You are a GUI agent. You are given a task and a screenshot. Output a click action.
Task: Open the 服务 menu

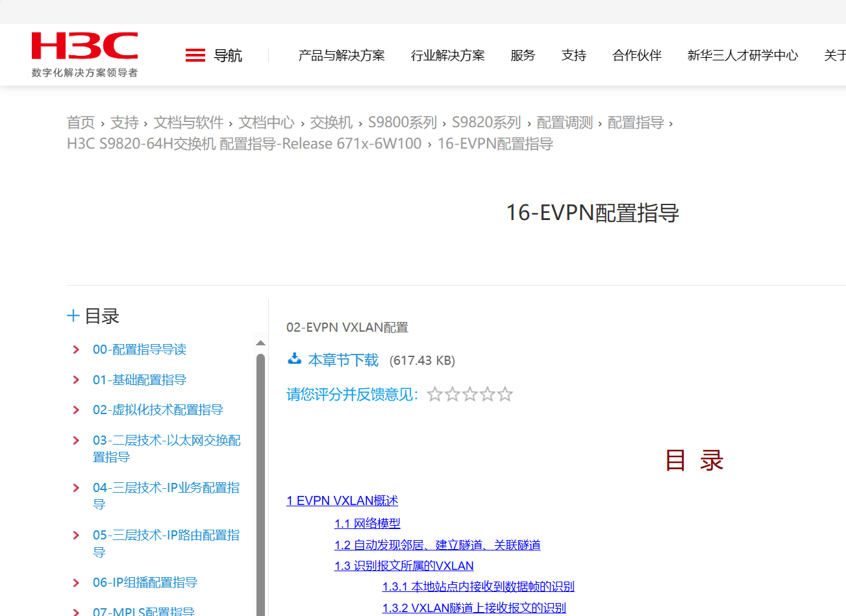click(x=523, y=56)
